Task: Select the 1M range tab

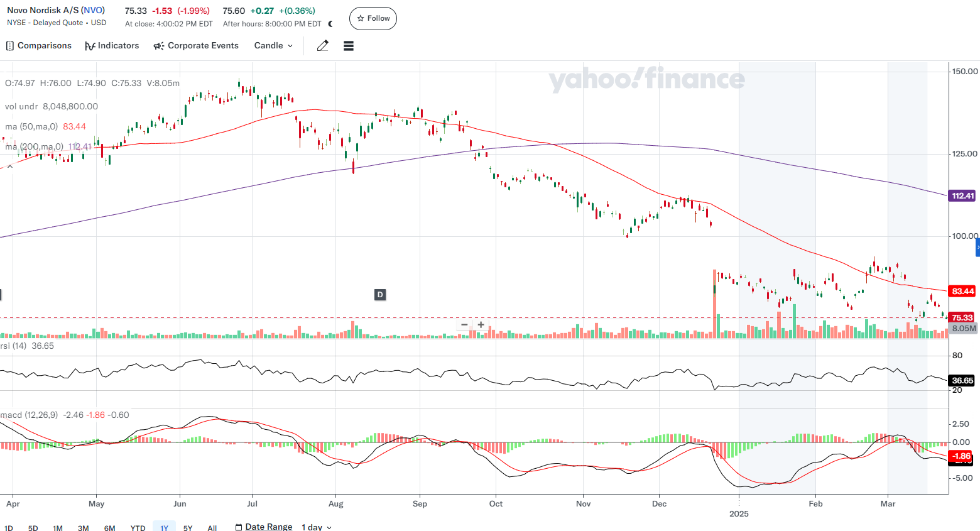Action: click(x=58, y=528)
